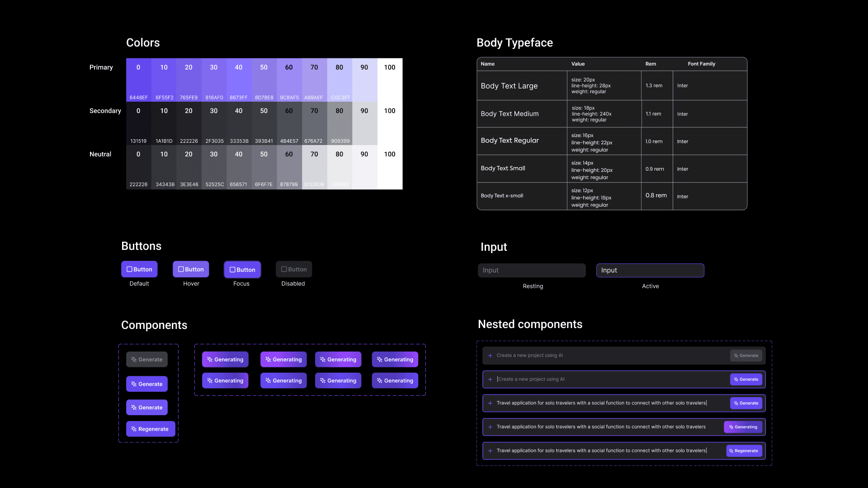The image size is (868, 488).
Task: Click the plus icon in the Travel row with Regenerate button
Action: [x=490, y=451]
